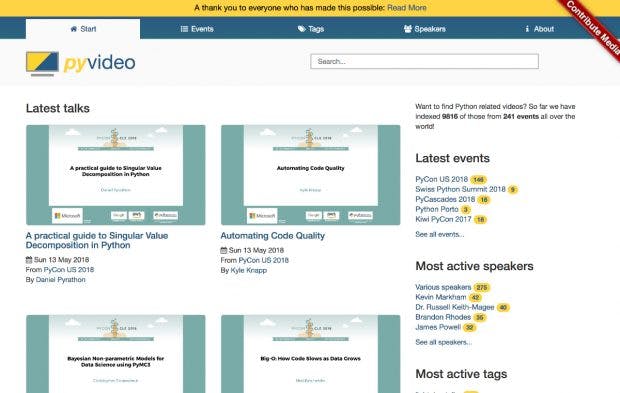The image size is (620, 393).
Task: Click the home icon in Start tab
Action: click(74, 29)
